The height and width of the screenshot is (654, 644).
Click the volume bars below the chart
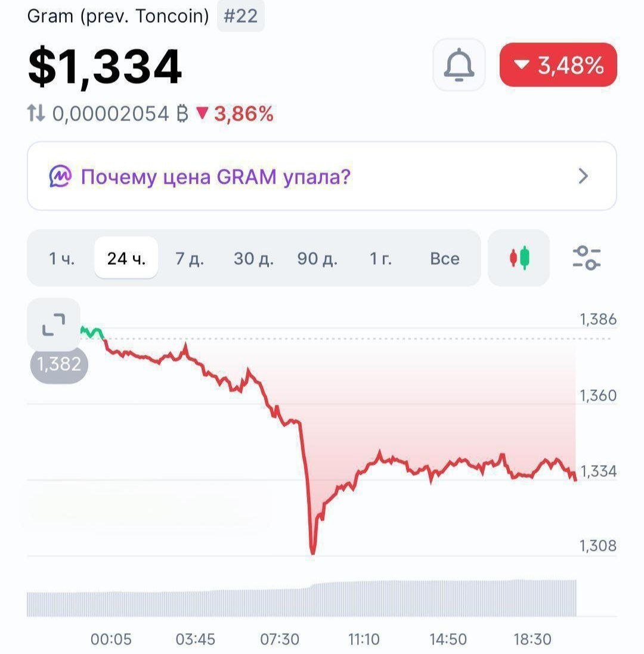(302, 598)
